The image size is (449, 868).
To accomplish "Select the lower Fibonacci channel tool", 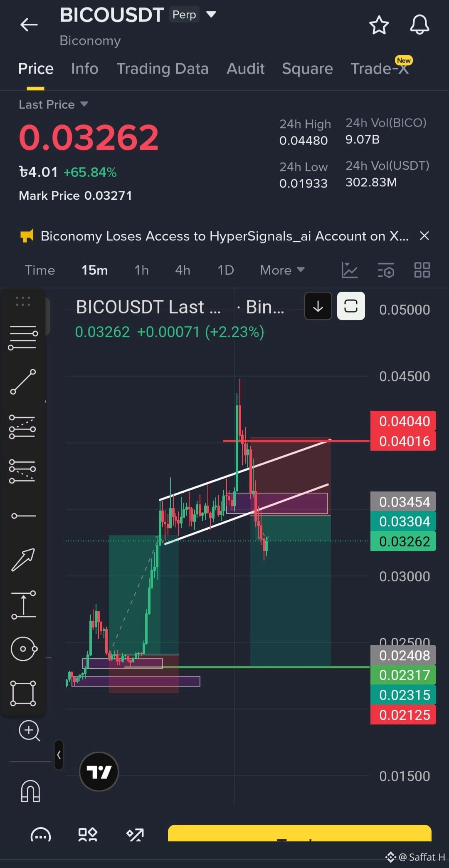I will click(22, 471).
